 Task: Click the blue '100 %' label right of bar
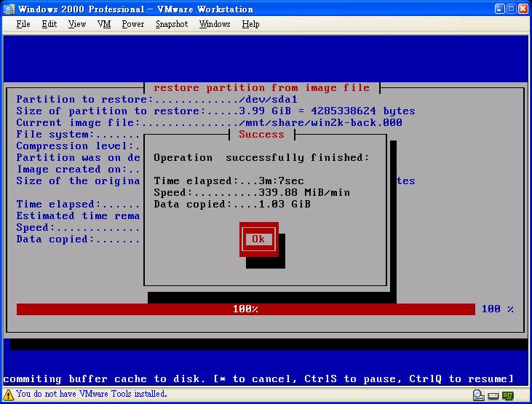click(x=497, y=309)
